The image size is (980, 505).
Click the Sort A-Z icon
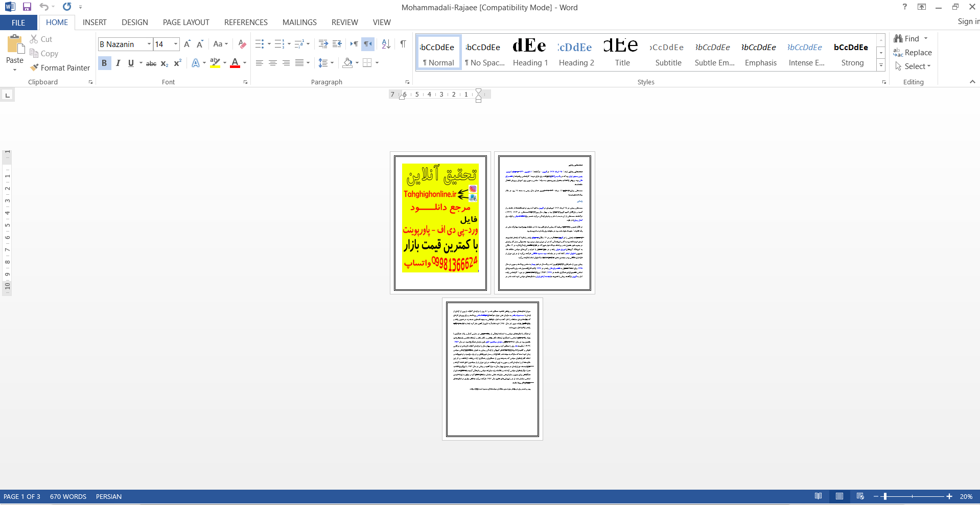pos(386,44)
